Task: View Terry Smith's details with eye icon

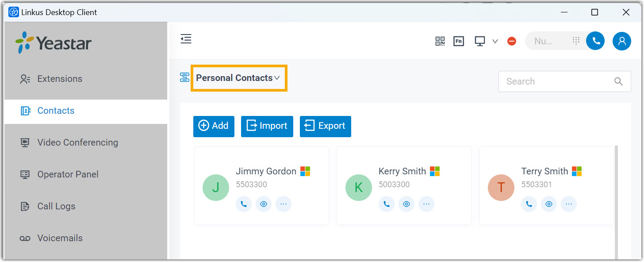Action: click(549, 204)
